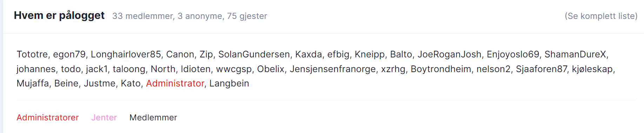Open Boytrondheim's profile
644x133 pixels.
tap(441, 69)
